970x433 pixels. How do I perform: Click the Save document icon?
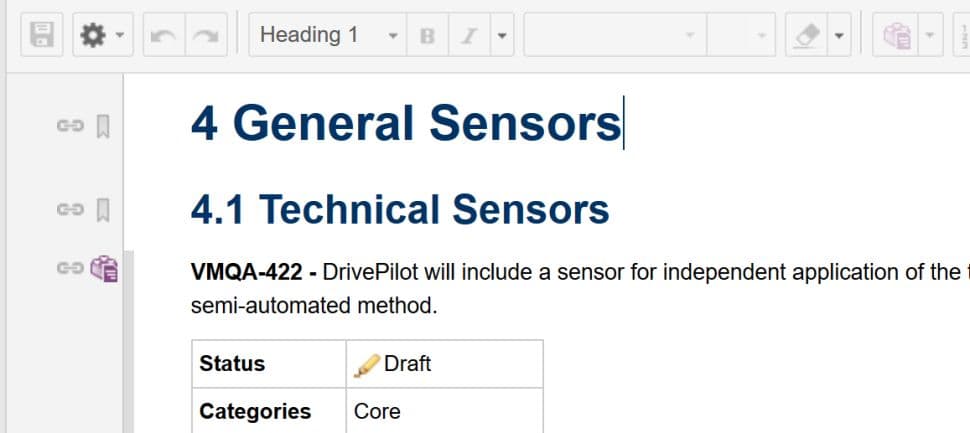coord(43,36)
